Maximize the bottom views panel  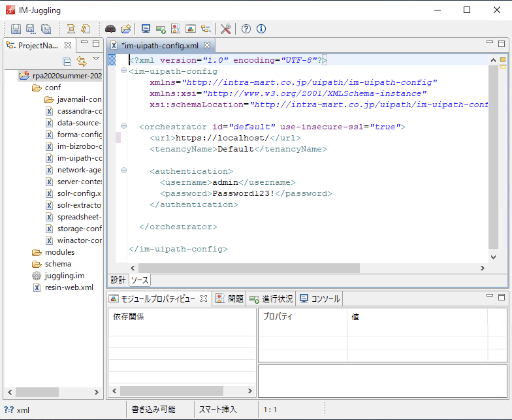pyautogui.click(x=502, y=297)
